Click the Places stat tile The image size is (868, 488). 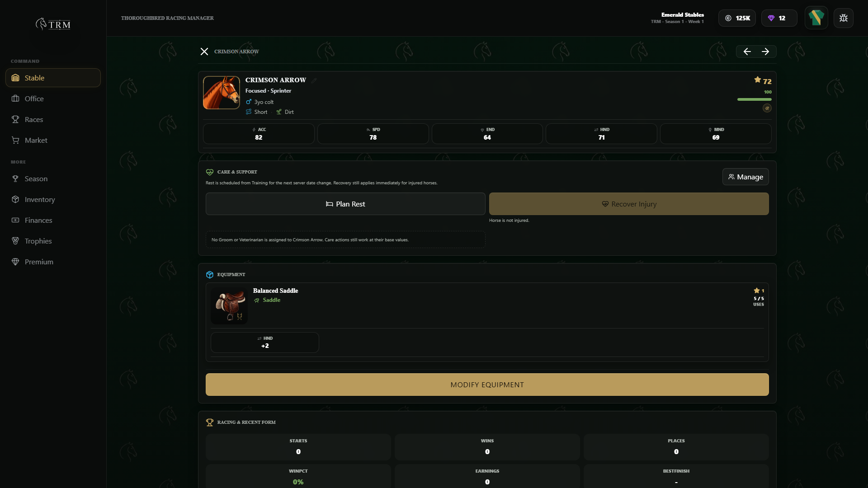(x=676, y=447)
